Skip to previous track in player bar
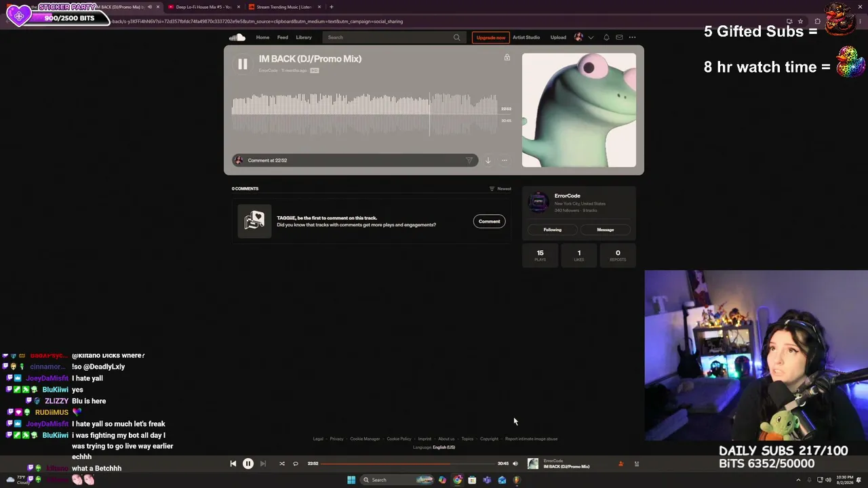This screenshot has height=488, width=868. [x=233, y=464]
